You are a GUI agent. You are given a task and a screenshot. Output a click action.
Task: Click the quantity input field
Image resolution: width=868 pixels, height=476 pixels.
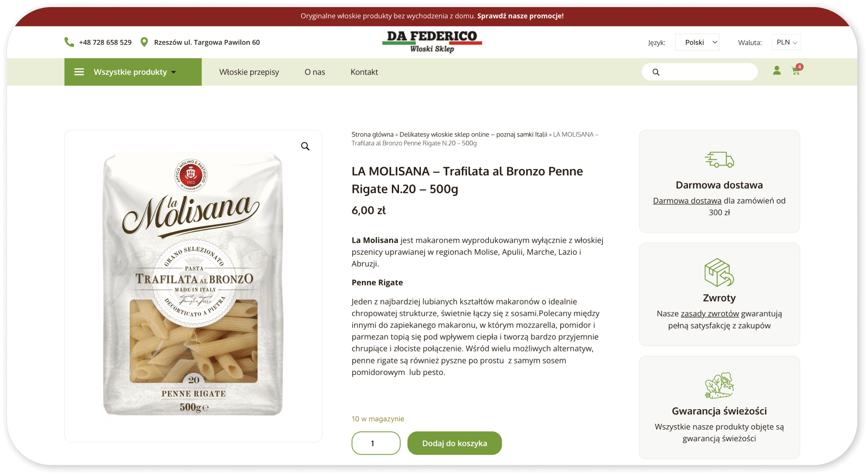(376, 443)
